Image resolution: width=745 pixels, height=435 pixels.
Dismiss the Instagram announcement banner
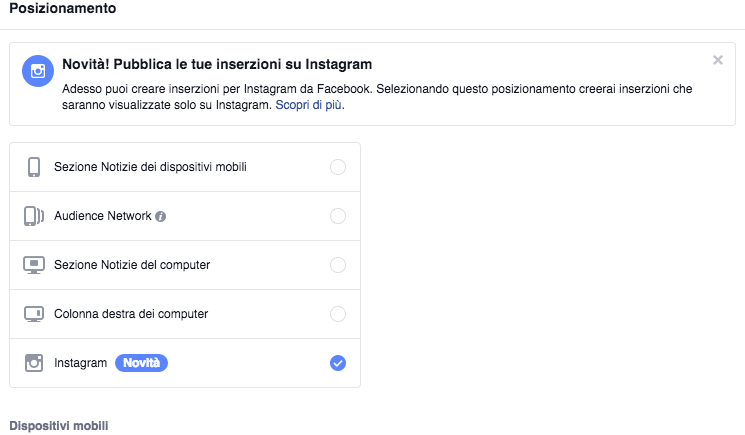tap(717, 60)
